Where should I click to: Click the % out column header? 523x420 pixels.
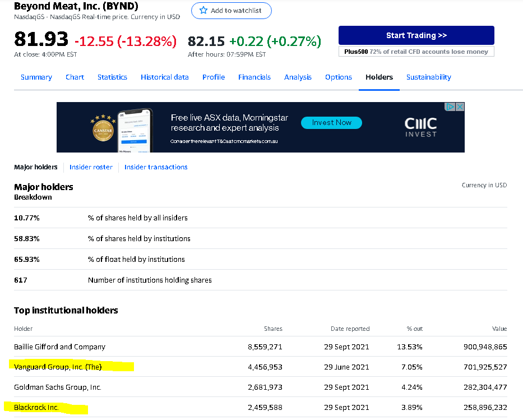[x=415, y=329]
